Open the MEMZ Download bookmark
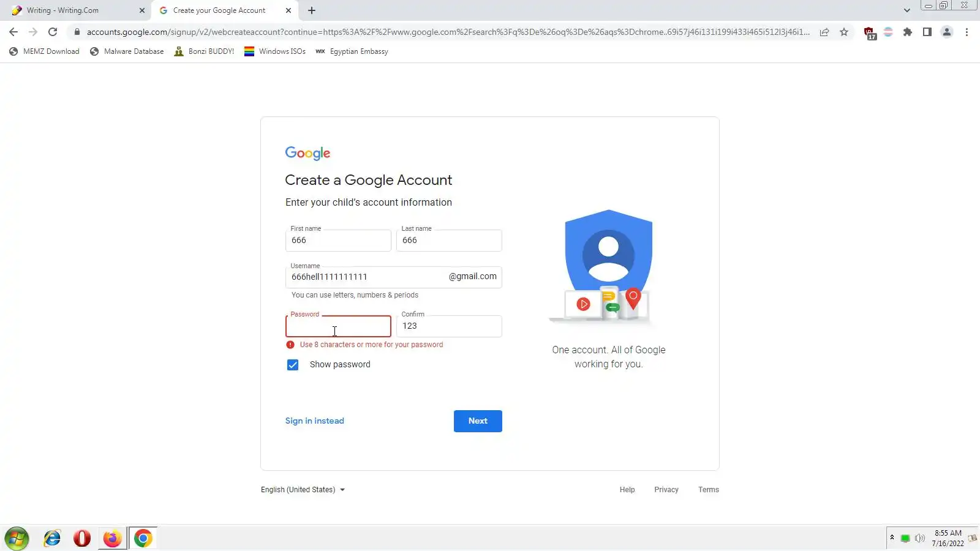Image resolution: width=980 pixels, height=551 pixels. point(44,51)
